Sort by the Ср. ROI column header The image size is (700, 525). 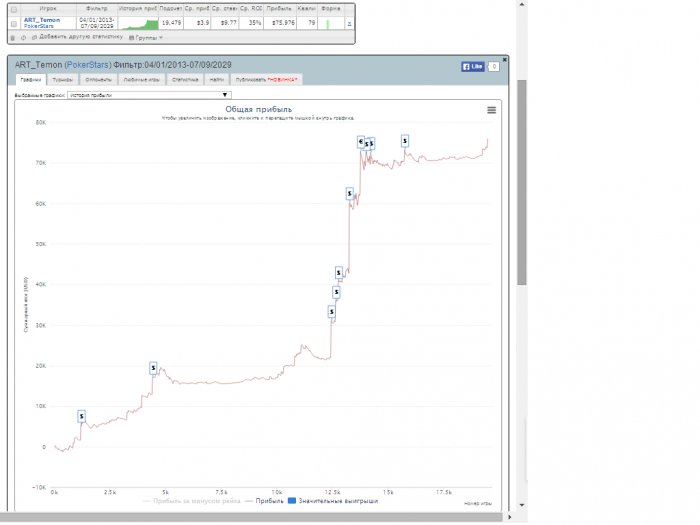pyautogui.click(x=251, y=9)
